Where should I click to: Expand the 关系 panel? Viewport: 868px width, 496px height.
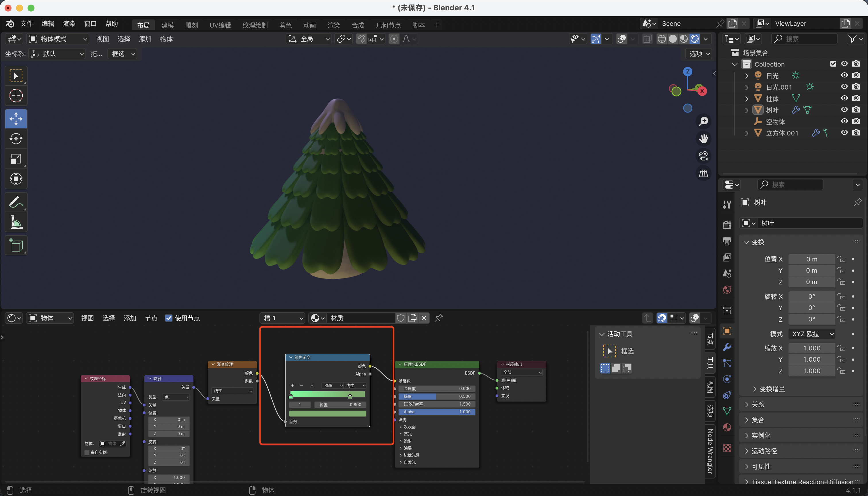(757, 404)
